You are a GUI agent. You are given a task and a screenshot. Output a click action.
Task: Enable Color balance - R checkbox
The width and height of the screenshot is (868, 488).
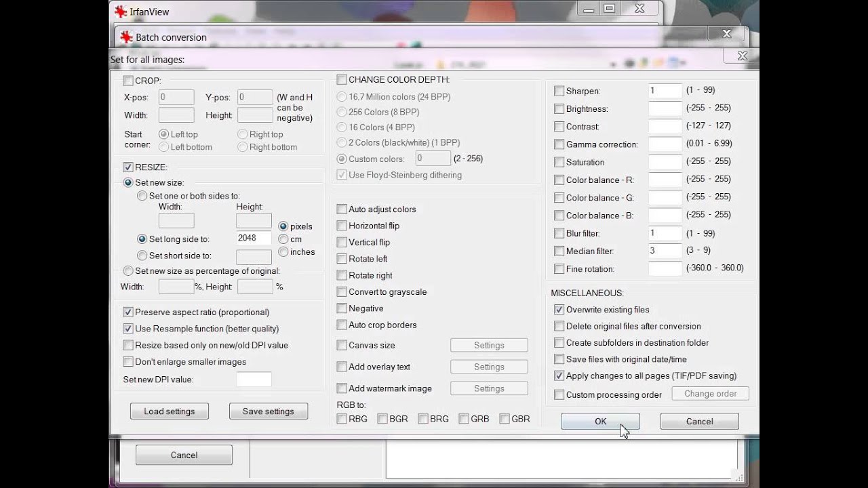[x=559, y=180]
